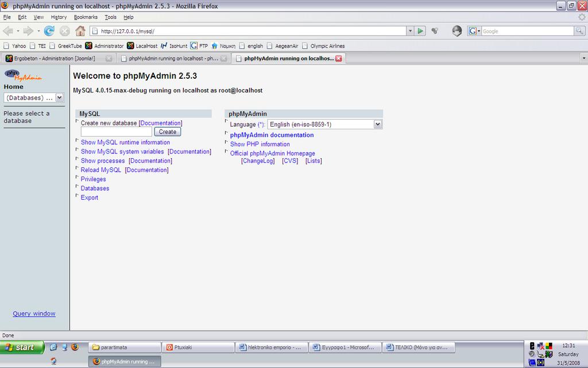Open the Back button history dropdown
The height and width of the screenshot is (368, 588).
click(18, 31)
